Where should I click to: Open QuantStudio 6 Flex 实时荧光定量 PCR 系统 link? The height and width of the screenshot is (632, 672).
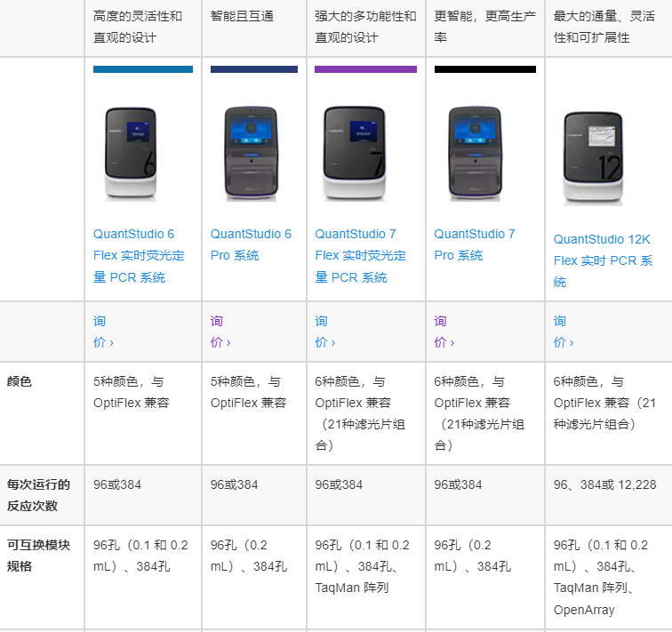coord(139,255)
